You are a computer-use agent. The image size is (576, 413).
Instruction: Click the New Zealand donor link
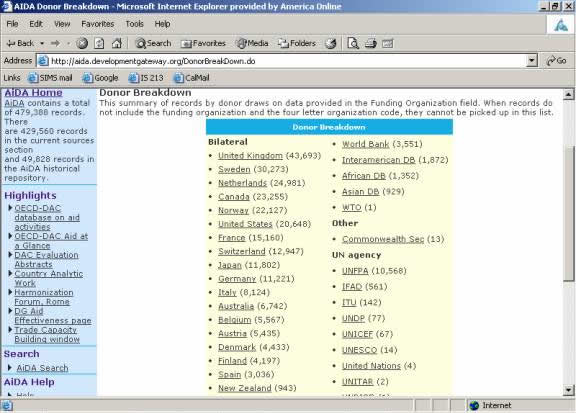pyautogui.click(x=245, y=388)
